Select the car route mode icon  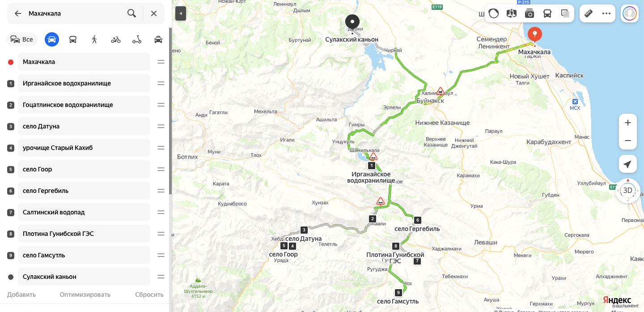(x=52, y=39)
